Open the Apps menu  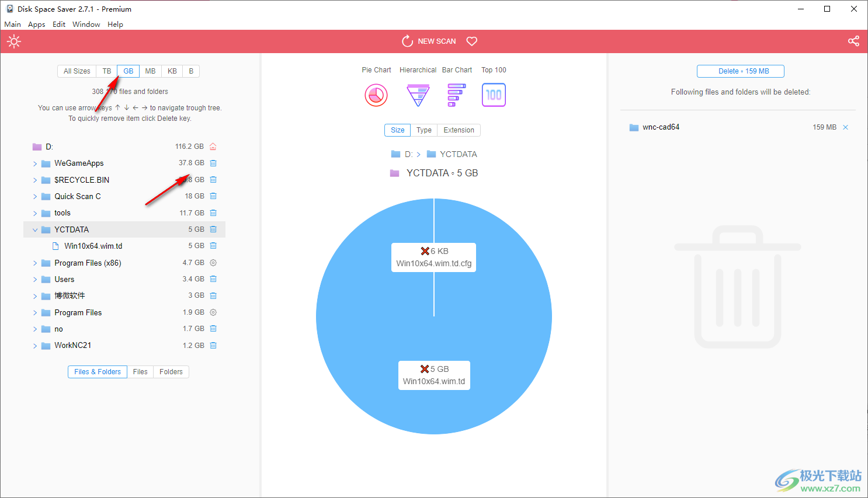36,25
